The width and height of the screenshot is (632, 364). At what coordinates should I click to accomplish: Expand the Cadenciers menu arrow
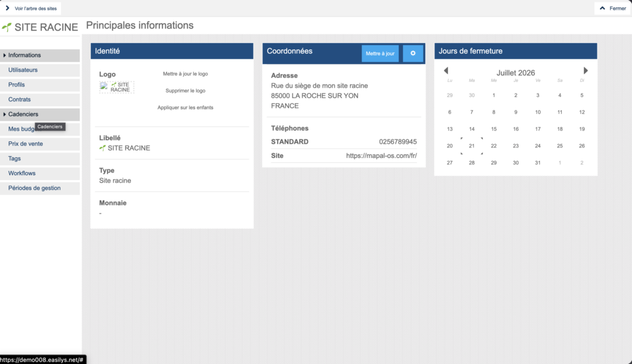pyautogui.click(x=4, y=115)
